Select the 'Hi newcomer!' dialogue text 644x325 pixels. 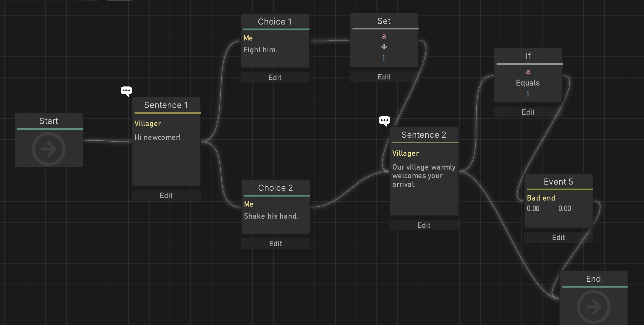tap(158, 137)
